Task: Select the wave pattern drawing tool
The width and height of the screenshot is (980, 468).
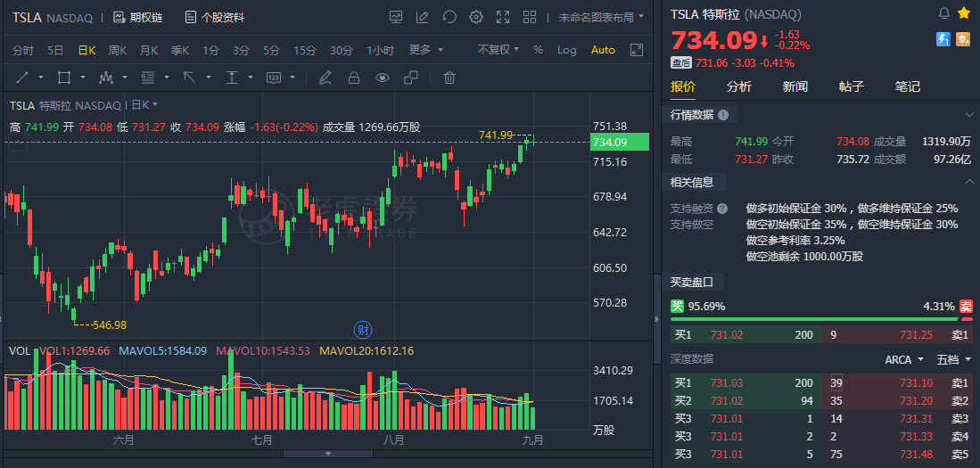Action: coord(105,78)
